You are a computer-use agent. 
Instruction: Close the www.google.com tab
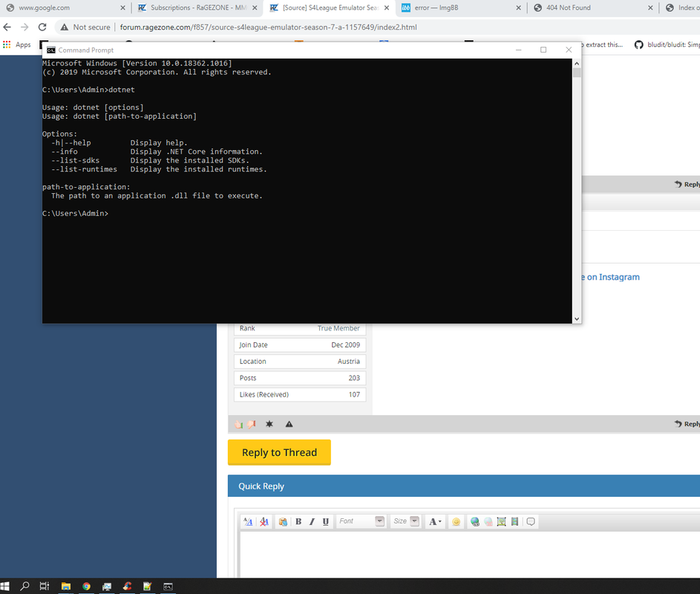pyautogui.click(x=122, y=8)
